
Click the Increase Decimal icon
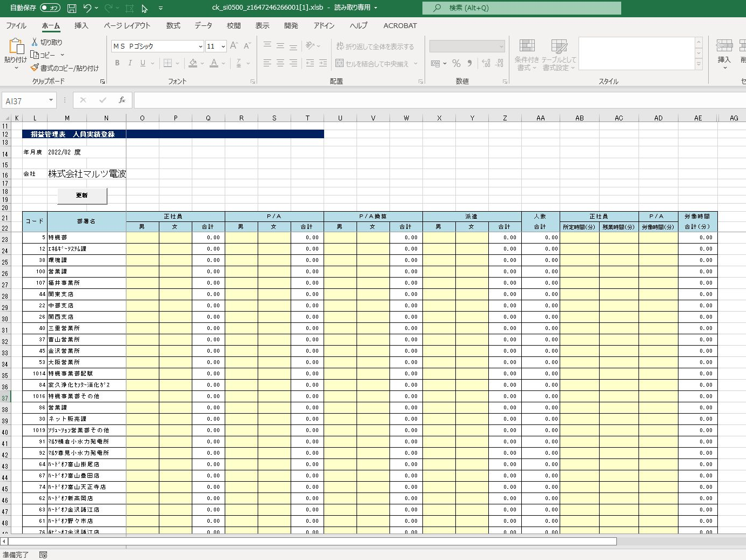(486, 63)
